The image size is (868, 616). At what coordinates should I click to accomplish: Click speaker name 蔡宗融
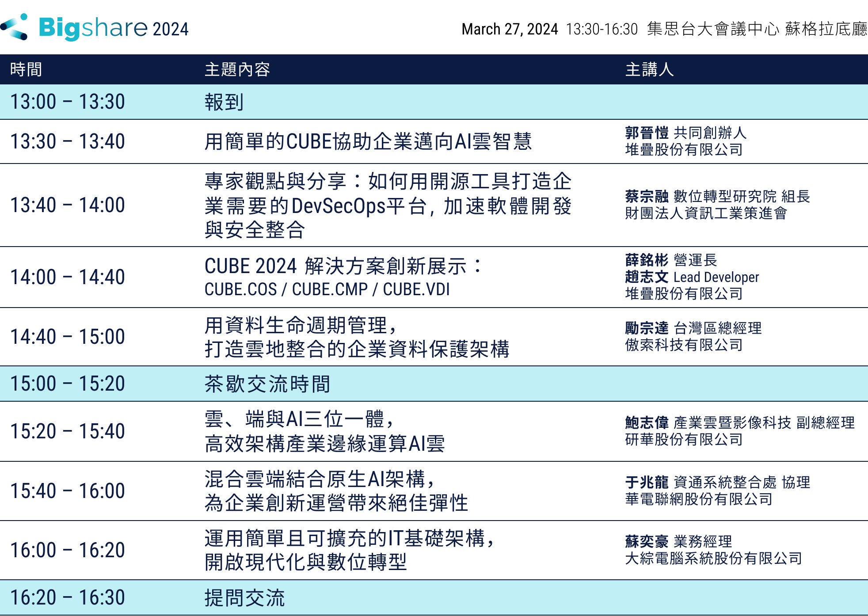click(647, 196)
